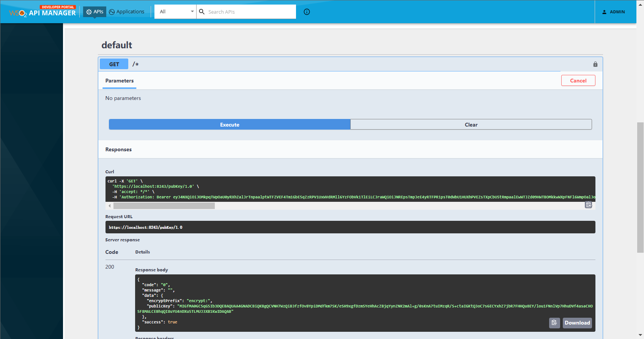Open the ADMIN user menu
The width and height of the screenshot is (644, 339).
[x=614, y=12]
